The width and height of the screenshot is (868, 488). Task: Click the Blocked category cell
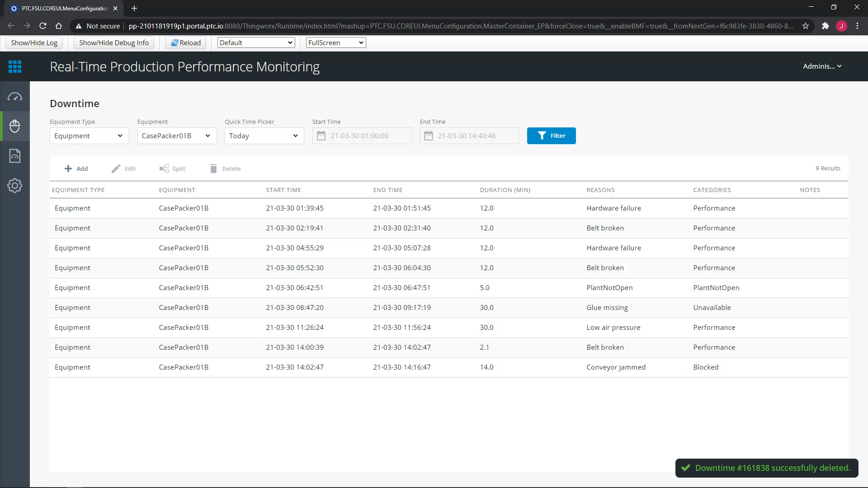coord(706,367)
